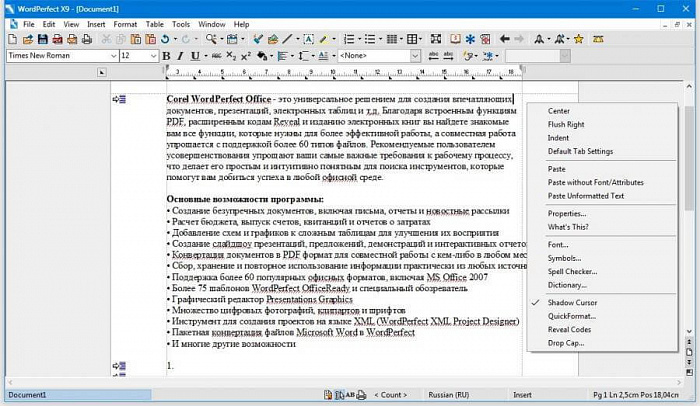The height and width of the screenshot is (406, 700).
Task: Click the horizontal scrollbar right arrow
Action: [x=679, y=383]
